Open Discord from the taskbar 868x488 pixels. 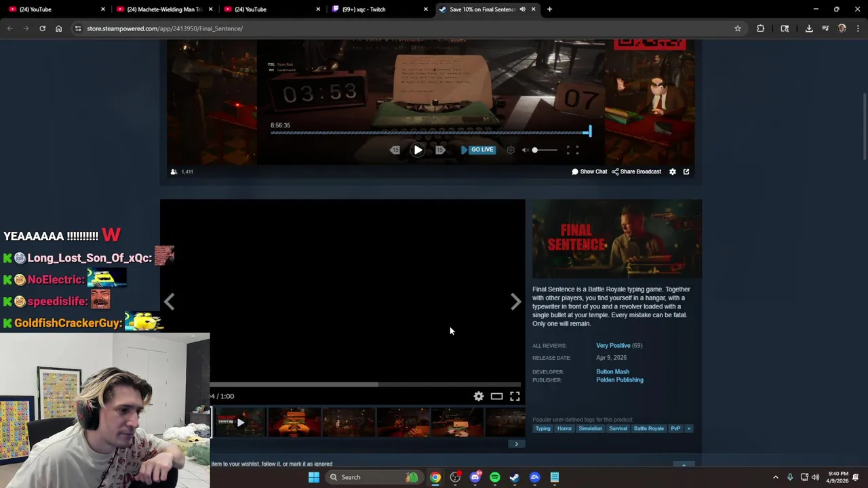click(475, 477)
